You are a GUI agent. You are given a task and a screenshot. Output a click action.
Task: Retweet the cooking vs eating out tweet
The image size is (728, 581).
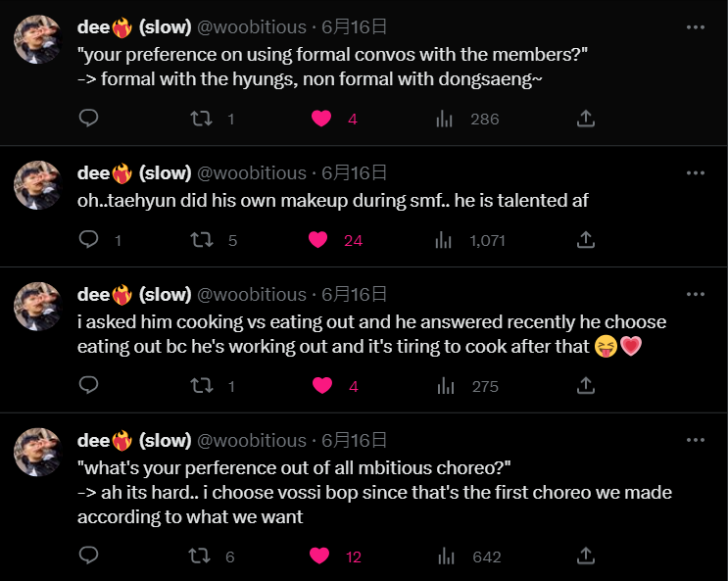202,386
